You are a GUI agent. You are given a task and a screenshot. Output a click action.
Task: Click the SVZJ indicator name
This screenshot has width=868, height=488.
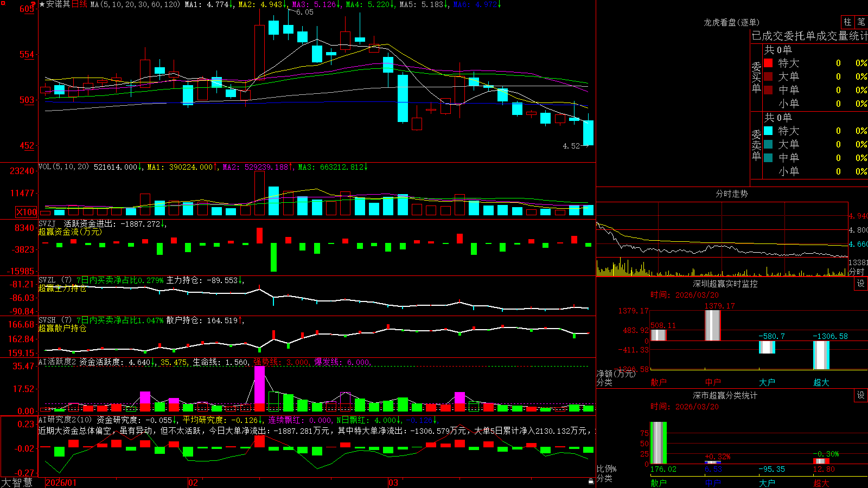coord(47,223)
